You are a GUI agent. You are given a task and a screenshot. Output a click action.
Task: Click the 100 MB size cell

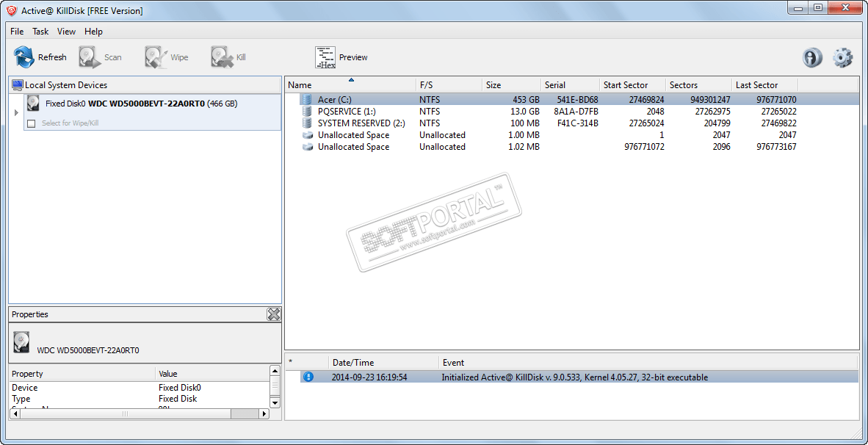click(x=525, y=123)
